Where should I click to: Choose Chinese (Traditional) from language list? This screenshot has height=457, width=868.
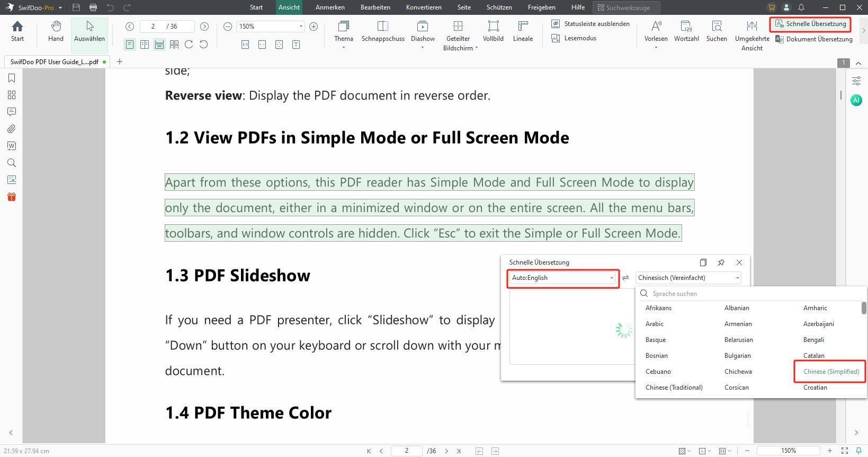(674, 388)
